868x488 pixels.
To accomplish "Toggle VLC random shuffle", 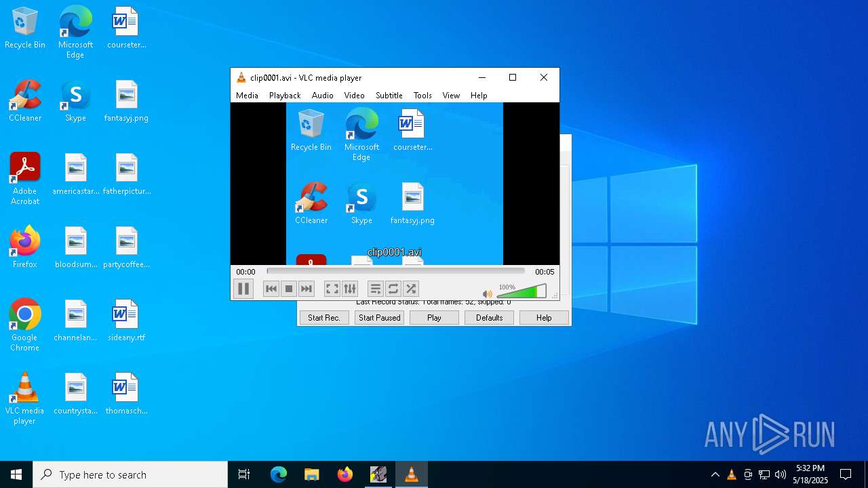I will click(x=411, y=289).
